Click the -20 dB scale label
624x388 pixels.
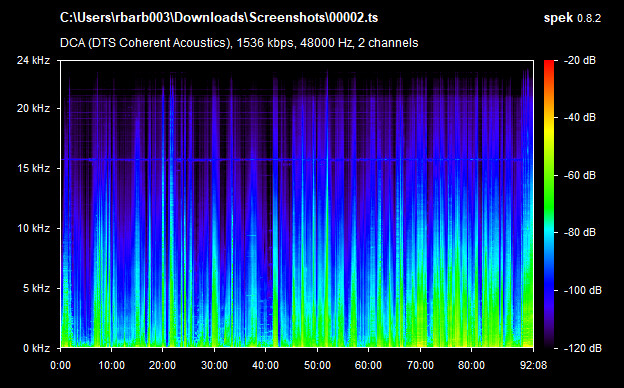click(x=580, y=60)
